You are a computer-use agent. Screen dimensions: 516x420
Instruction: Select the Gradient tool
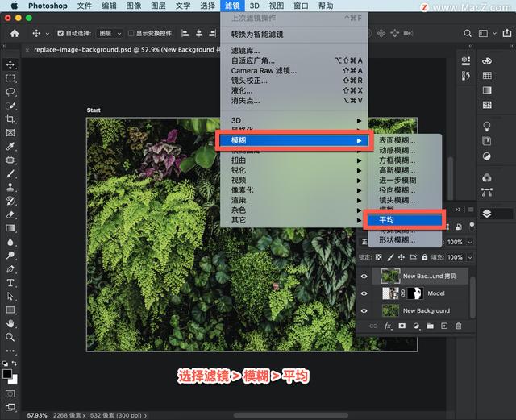coord(10,228)
